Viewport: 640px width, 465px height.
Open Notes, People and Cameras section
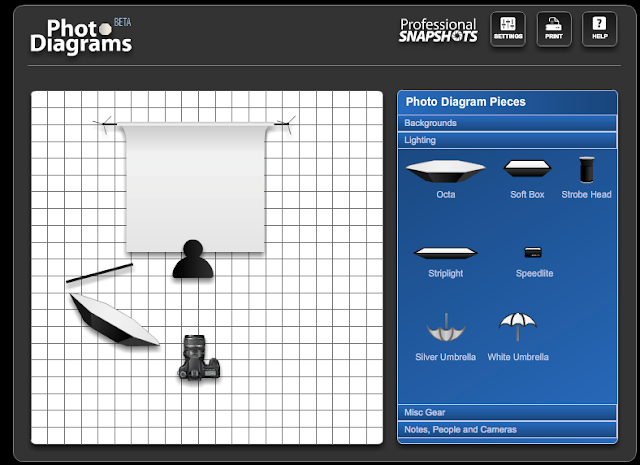point(507,429)
